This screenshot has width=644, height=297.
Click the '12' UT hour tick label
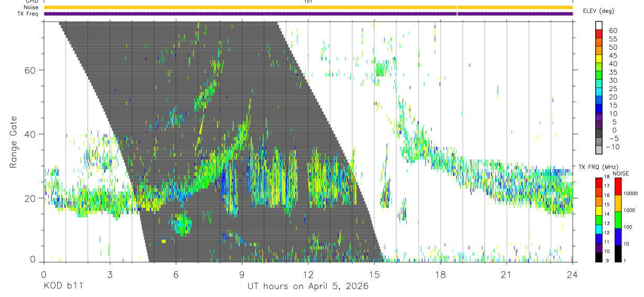(x=308, y=274)
